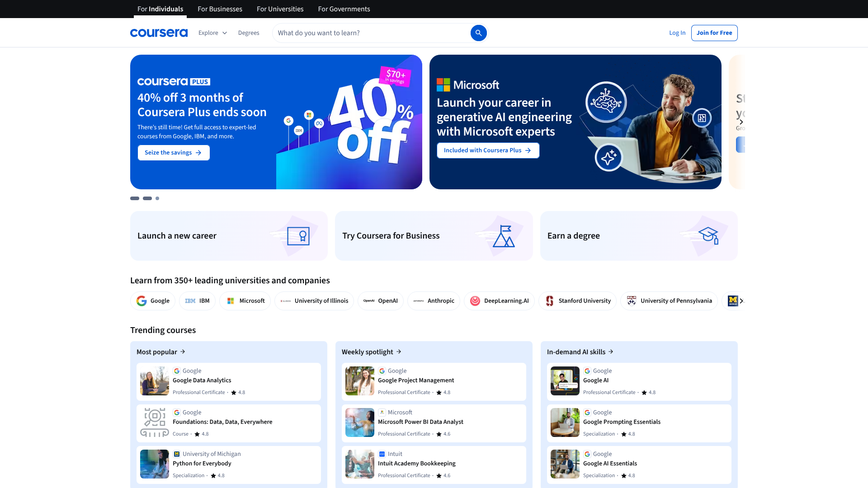Switch to the For Businesses tab
This screenshot has width=868, height=488.
click(220, 9)
